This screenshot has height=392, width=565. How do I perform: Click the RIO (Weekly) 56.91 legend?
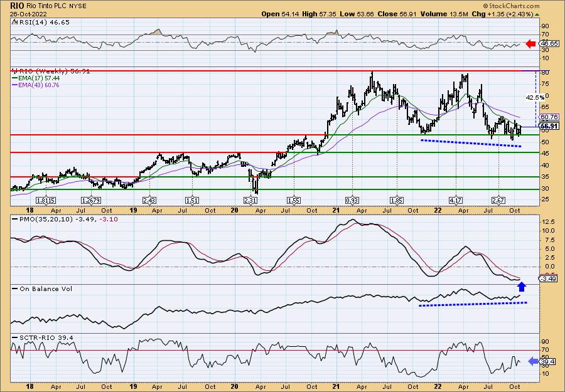click(51, 72)
